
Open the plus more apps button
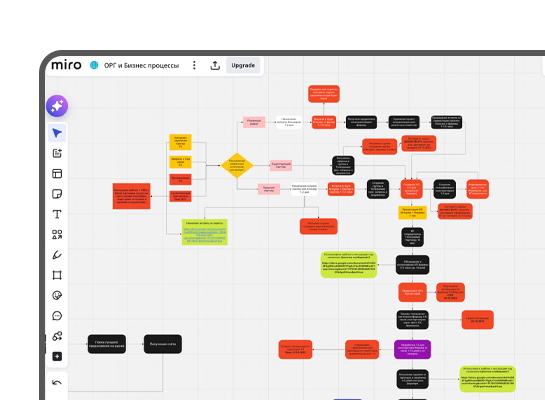tap(57, 356)
